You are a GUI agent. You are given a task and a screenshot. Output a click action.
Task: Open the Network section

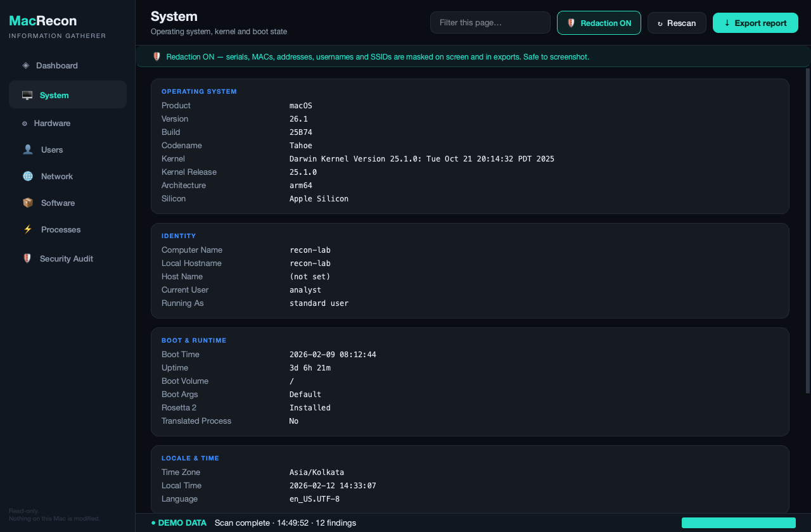tap(68, 176)
